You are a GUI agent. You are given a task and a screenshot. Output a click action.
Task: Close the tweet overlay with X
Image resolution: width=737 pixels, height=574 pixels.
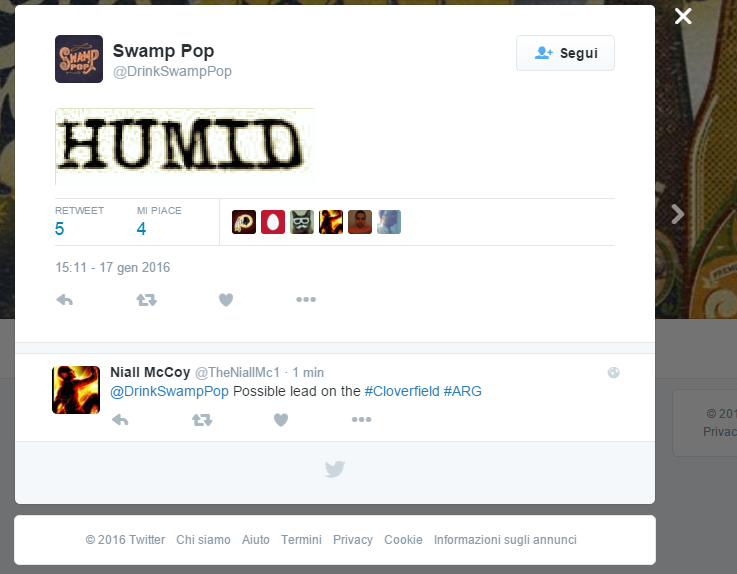[x=683, y=16]
